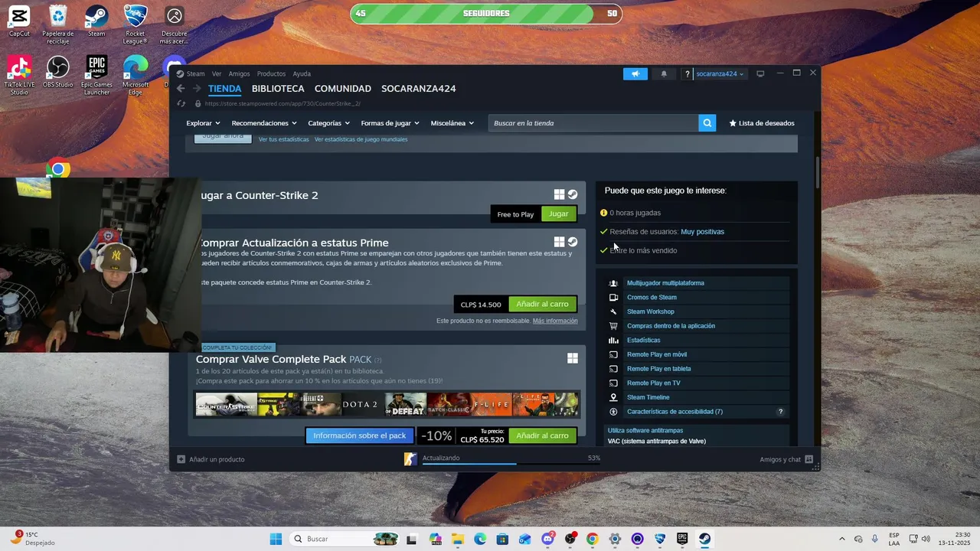Open Ver estadísticas de juego mundiales
Screen dimensions: 980x551
pyautogui.click(x=361, y=139)
